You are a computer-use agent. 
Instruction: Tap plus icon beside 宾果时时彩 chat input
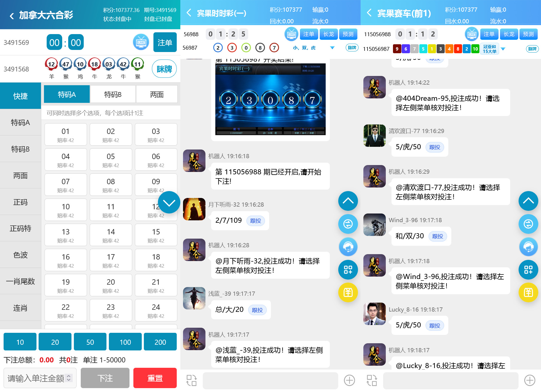click(349, 380)
